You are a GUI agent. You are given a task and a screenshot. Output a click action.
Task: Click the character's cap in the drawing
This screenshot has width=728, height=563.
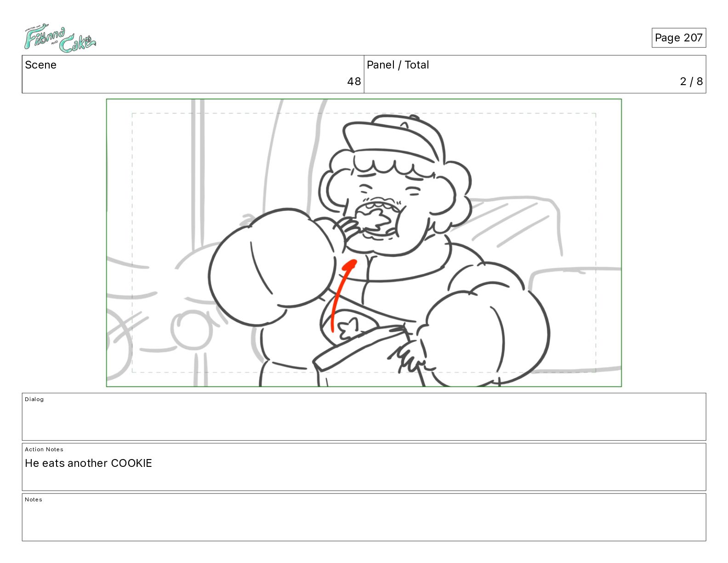tap(394, 139)
